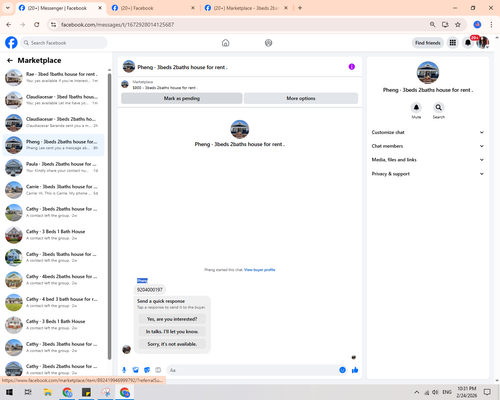Viewport: 500px width, 400px height.
Task: Click the voice clip microphone icon
Action: point(124,370)
